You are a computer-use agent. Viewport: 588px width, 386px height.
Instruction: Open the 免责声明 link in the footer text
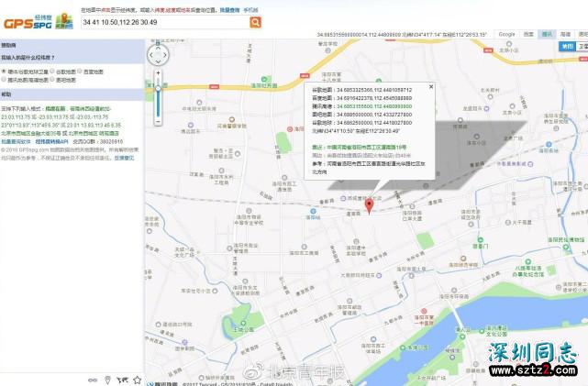click(x=124, y=158)
